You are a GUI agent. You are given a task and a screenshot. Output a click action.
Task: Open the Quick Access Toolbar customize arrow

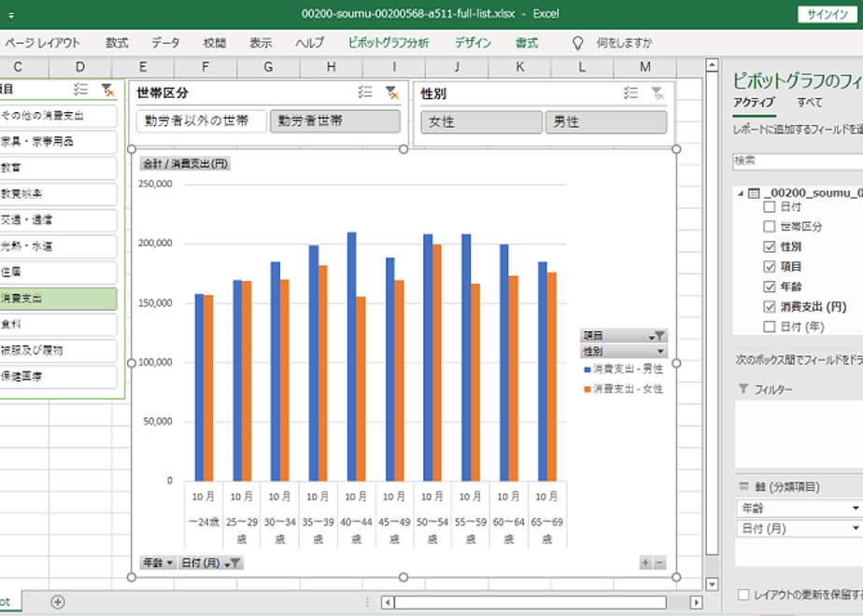tap(11, 15)
